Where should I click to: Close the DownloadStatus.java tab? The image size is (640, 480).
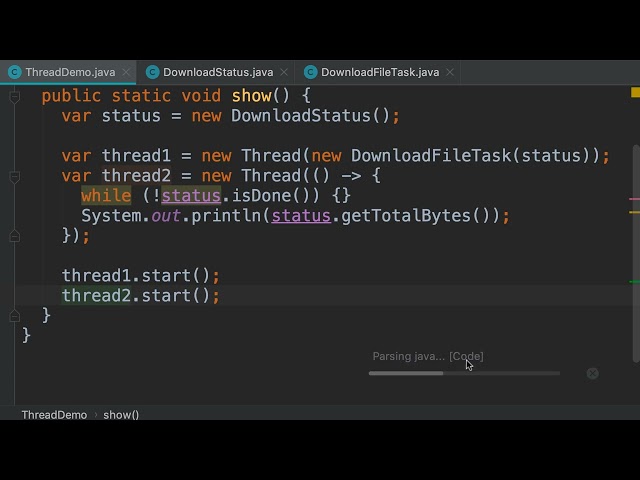pos(284,72)
